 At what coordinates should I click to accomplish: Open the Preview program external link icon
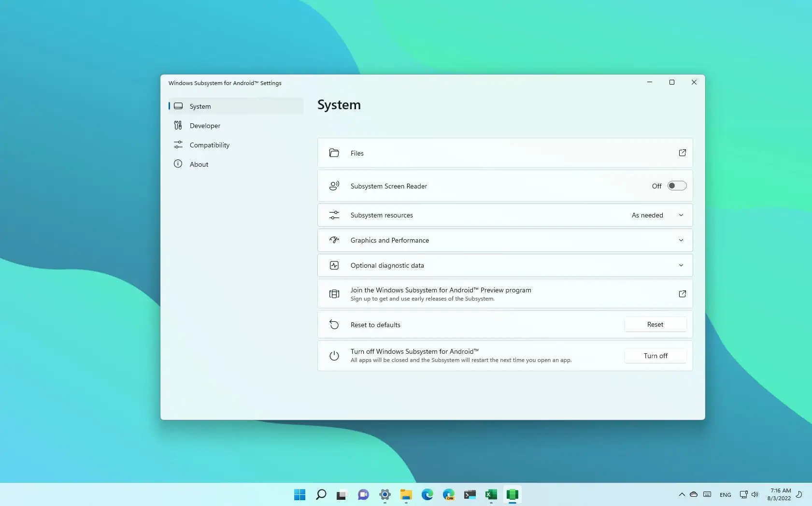coord(682,294)
